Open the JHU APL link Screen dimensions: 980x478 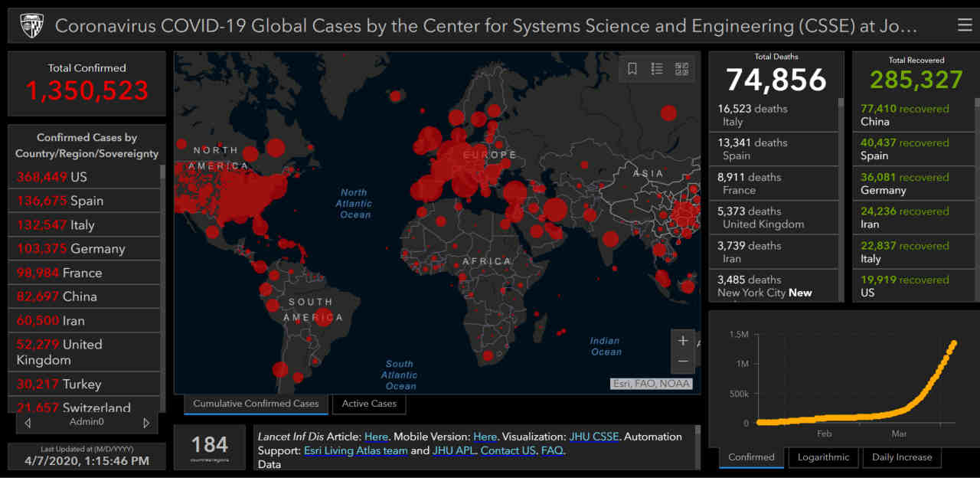click(453, 450)
